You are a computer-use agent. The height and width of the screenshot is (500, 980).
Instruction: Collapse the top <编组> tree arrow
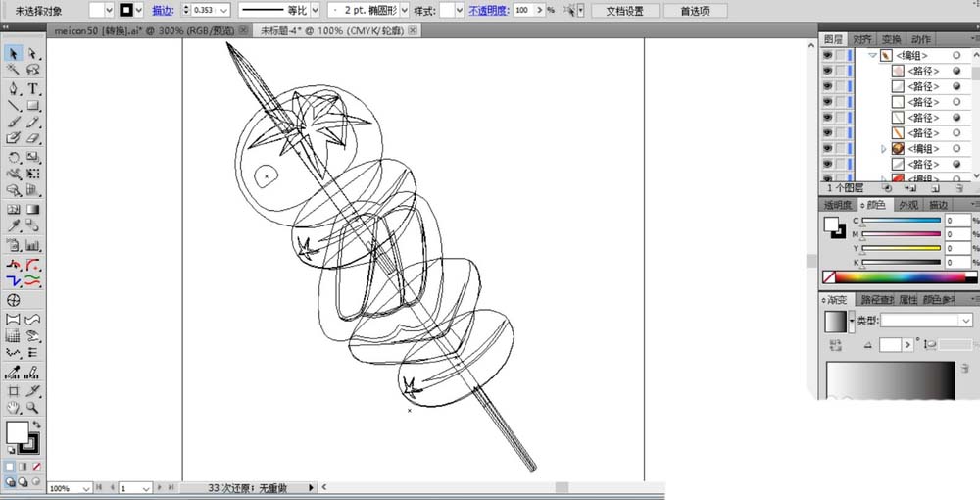tap(872, 56)
